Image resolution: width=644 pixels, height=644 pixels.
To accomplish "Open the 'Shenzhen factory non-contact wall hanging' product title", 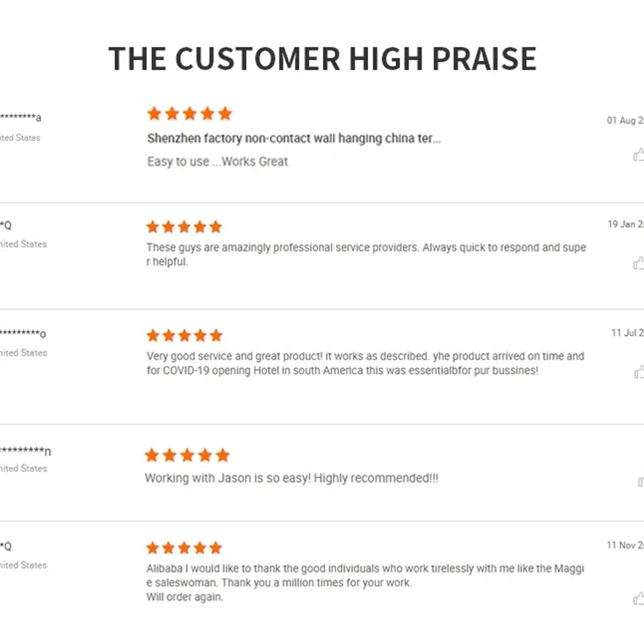I will pyautogui.click(x=294, y=138).
